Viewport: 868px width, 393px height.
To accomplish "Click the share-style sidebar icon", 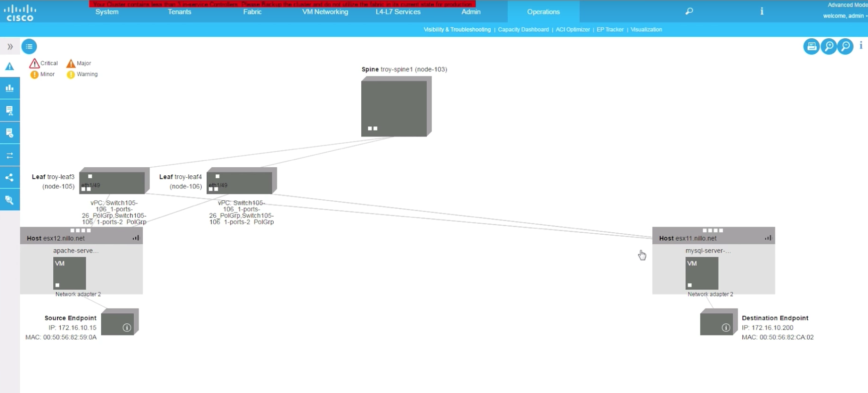I will [9, 178].
